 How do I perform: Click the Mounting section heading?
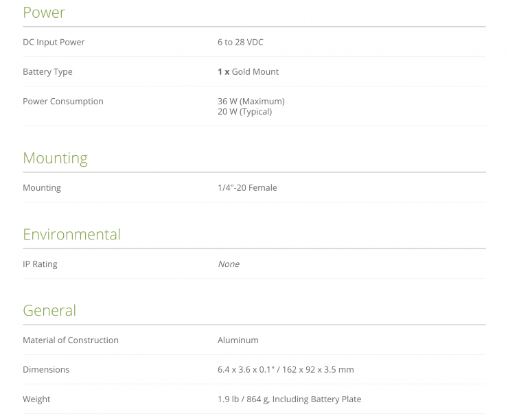pos(55,159)
